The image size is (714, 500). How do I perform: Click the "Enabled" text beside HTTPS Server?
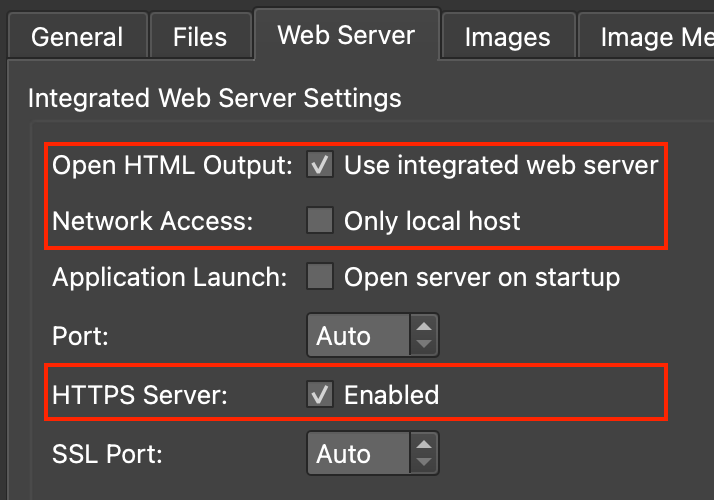tap(391, 395)
